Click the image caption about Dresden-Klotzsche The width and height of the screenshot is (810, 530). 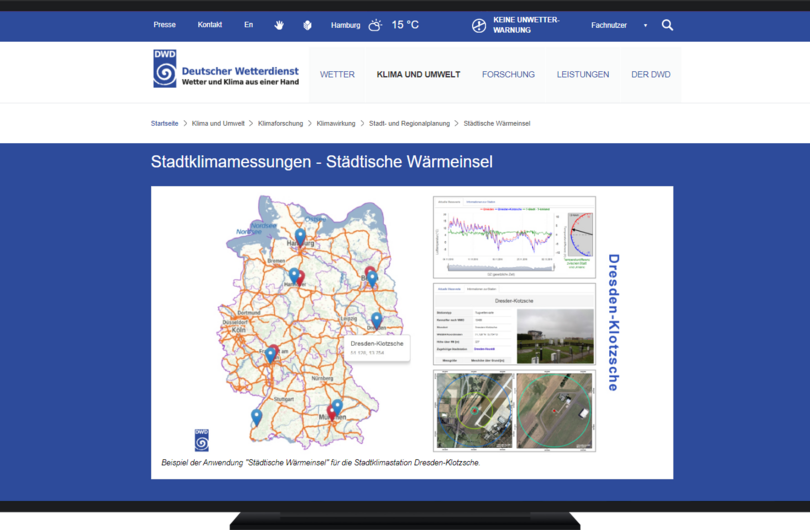321,463
